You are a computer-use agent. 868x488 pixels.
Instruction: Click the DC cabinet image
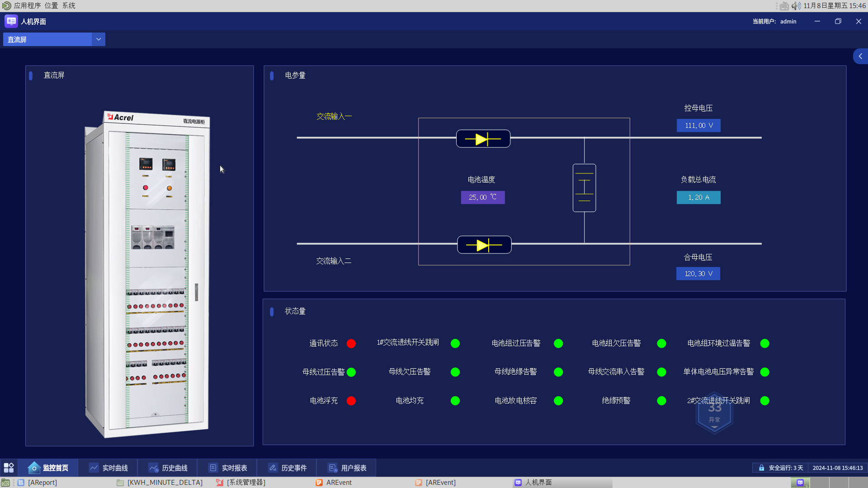147,273
